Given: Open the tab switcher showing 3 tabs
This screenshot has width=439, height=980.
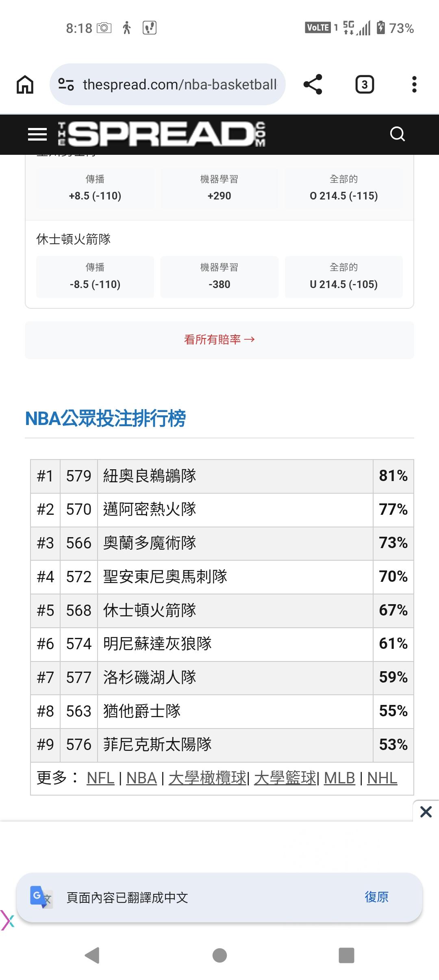Looking at the screenshot, I should tap(364, 85).
